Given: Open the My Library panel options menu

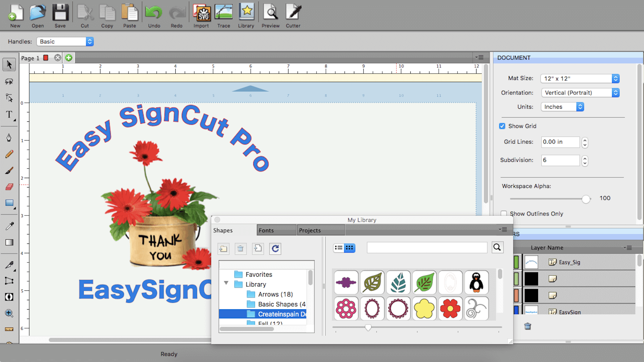Looking at the screenshot, I should point(503,230).
